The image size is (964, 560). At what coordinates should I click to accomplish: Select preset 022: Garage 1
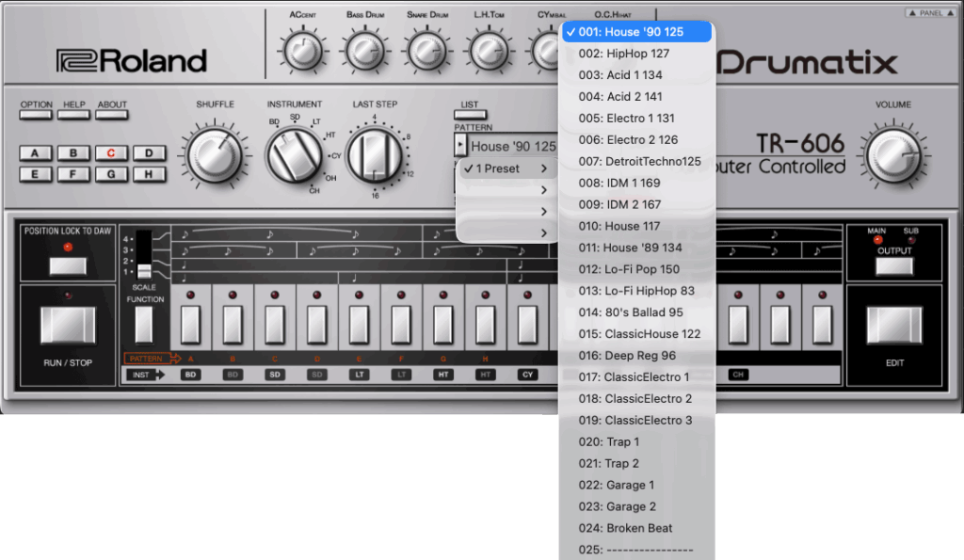click(637, 485)
